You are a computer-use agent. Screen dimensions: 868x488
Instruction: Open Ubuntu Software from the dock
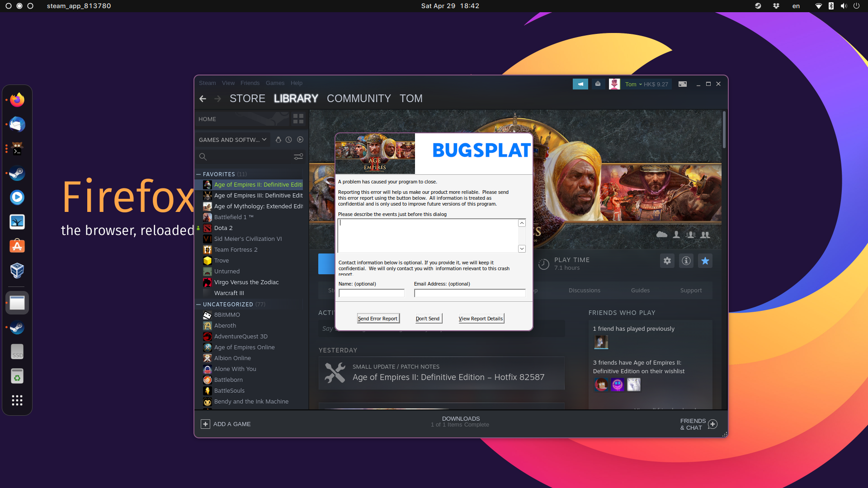pyautogui.click(x=17, y=246)
